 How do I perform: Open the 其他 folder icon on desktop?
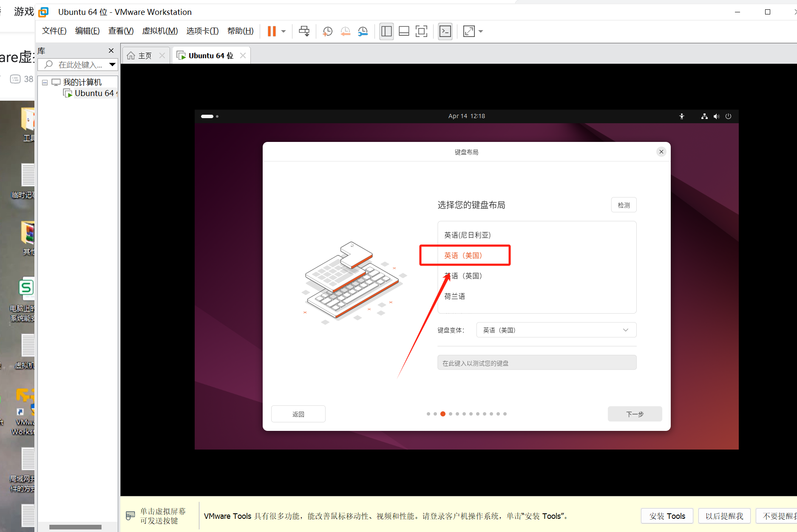pyautogui.click(x=28, y=238)
